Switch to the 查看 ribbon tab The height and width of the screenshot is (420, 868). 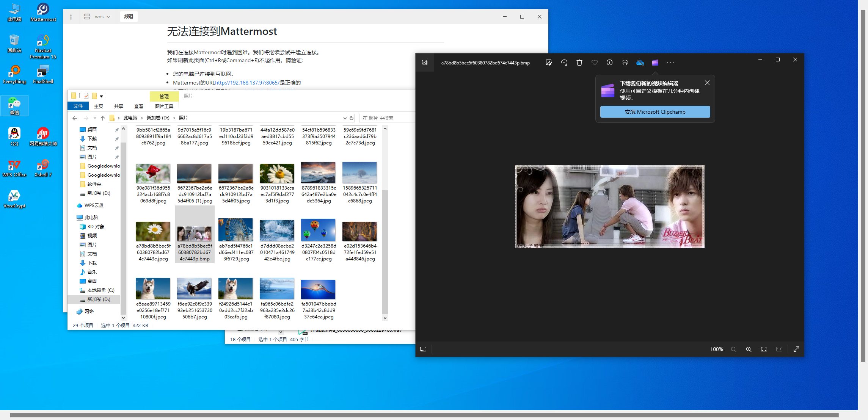139,106
